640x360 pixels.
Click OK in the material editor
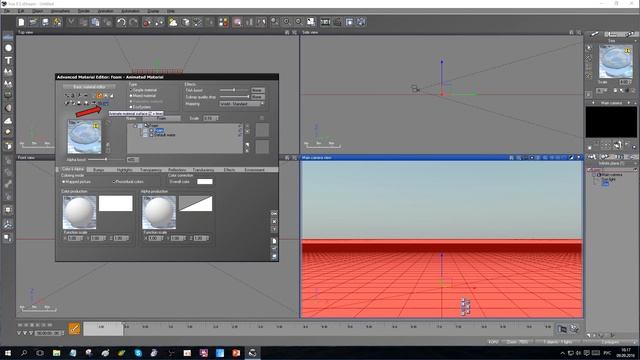click(274, 213)
